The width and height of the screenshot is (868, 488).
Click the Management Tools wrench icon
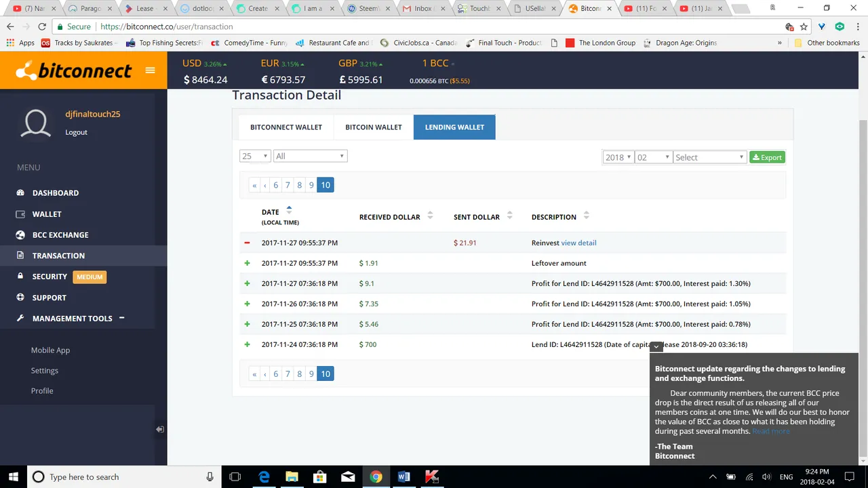click(x=20, y=319)
